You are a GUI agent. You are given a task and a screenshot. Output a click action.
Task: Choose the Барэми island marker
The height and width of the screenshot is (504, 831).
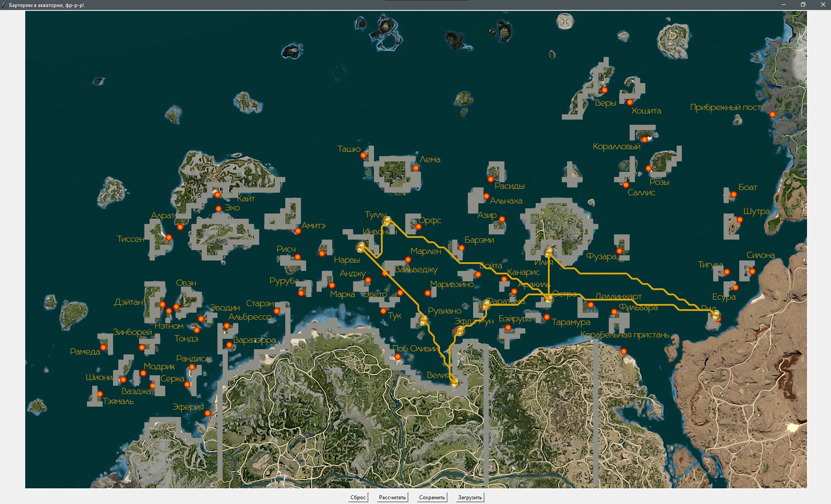pos(461,248)
